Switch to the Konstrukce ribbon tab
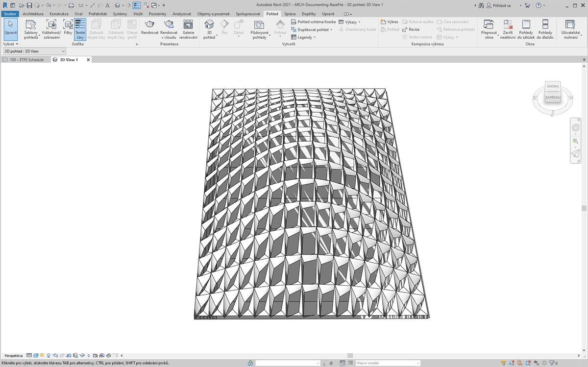This screenshot has width=588, height=367. (x=59, y=14)
